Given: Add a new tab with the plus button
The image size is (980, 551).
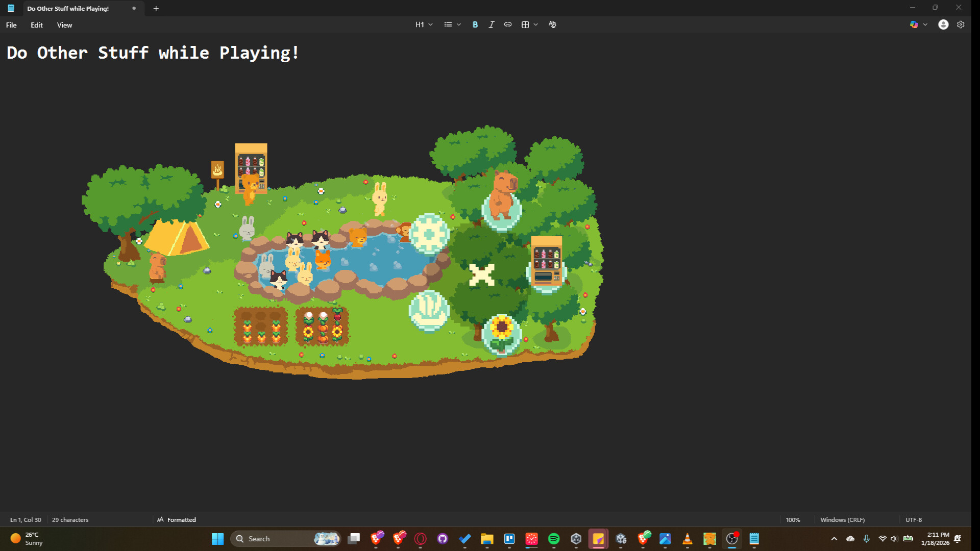Looking at the screenshot, I should click(156, 8).
